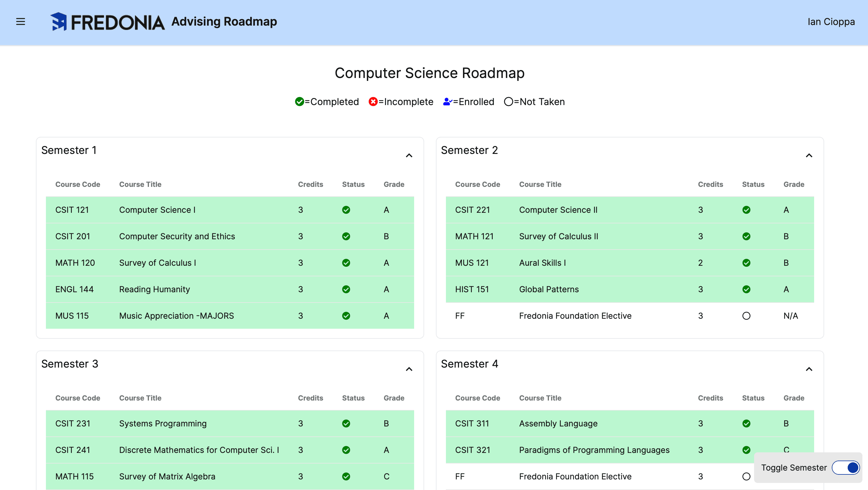Click the Advising Roadmap header title
Viewport: 868px width, 490px height.
(x=224, y=21)
